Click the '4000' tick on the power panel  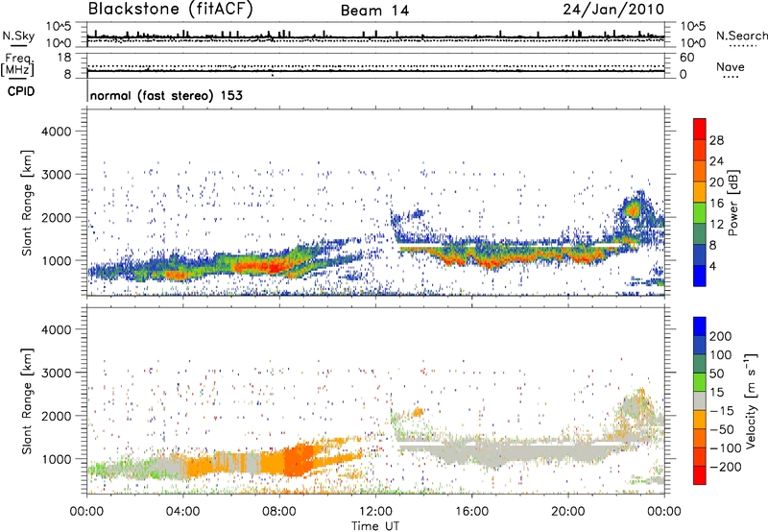coord(56,132)
